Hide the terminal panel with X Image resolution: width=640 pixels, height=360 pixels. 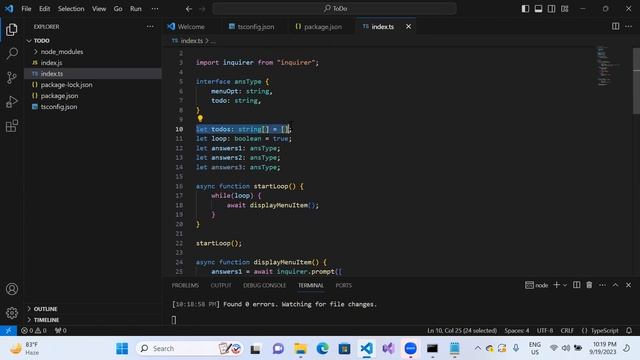tap(629, 285)
